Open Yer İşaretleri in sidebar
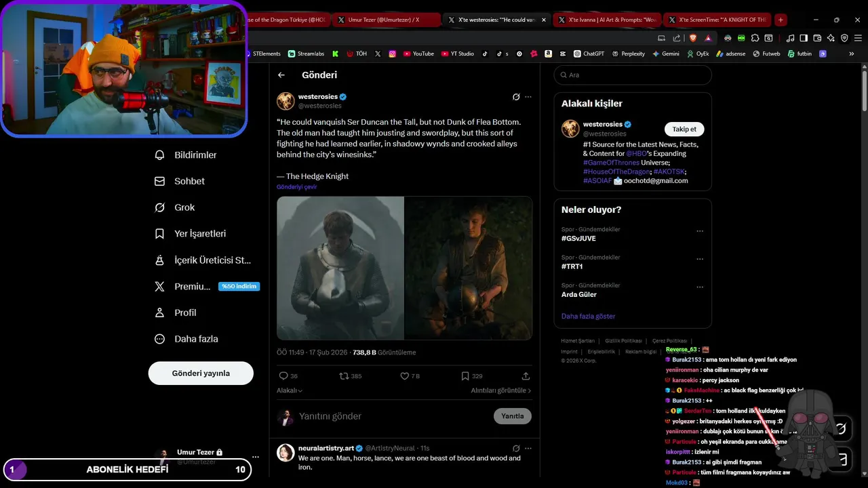This screenshot has width=868, height=488. [x=191, y=234]
